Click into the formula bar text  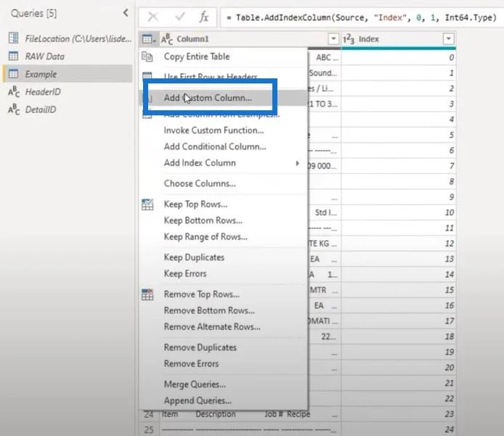tap(361, 17)
